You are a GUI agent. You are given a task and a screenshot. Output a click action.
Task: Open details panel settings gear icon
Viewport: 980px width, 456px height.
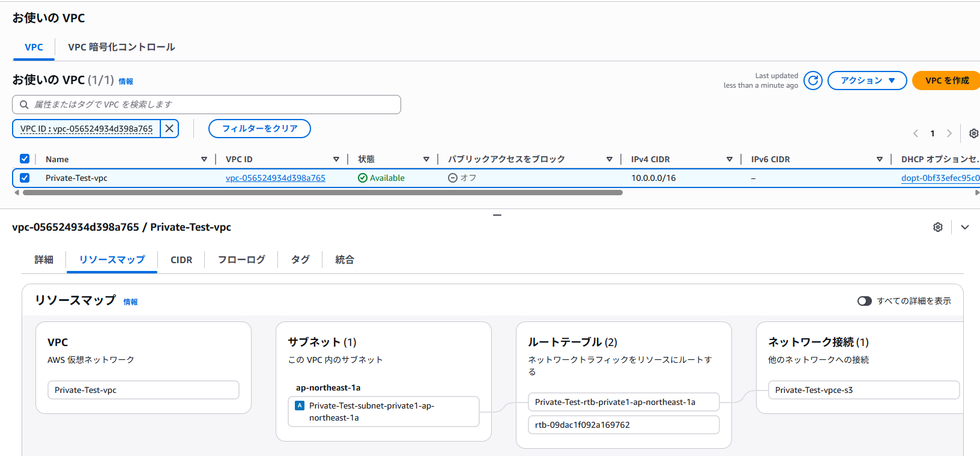(937, 227)
